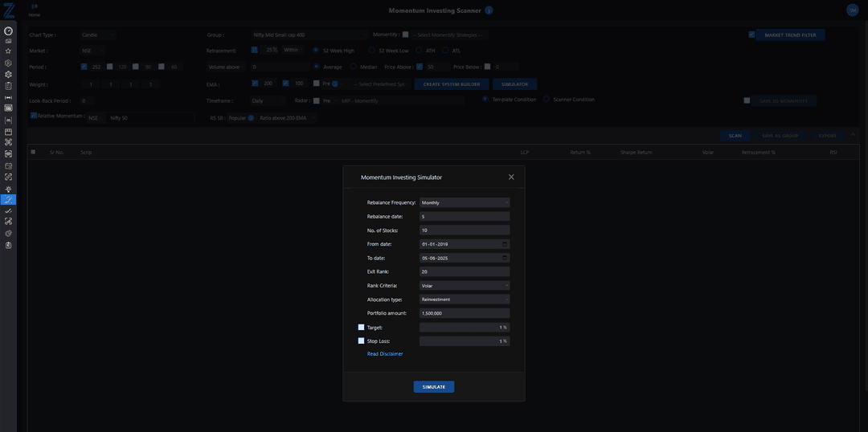Open the Rank Criteria dropdown
The image size is (868, 432).
point(465,285)
